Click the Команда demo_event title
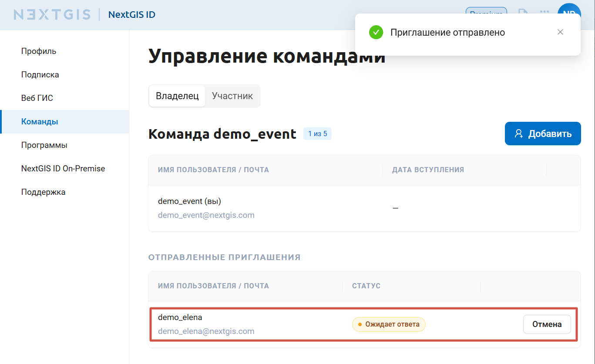This screenshot has height=364, width=595. click(x=222, y=134)
